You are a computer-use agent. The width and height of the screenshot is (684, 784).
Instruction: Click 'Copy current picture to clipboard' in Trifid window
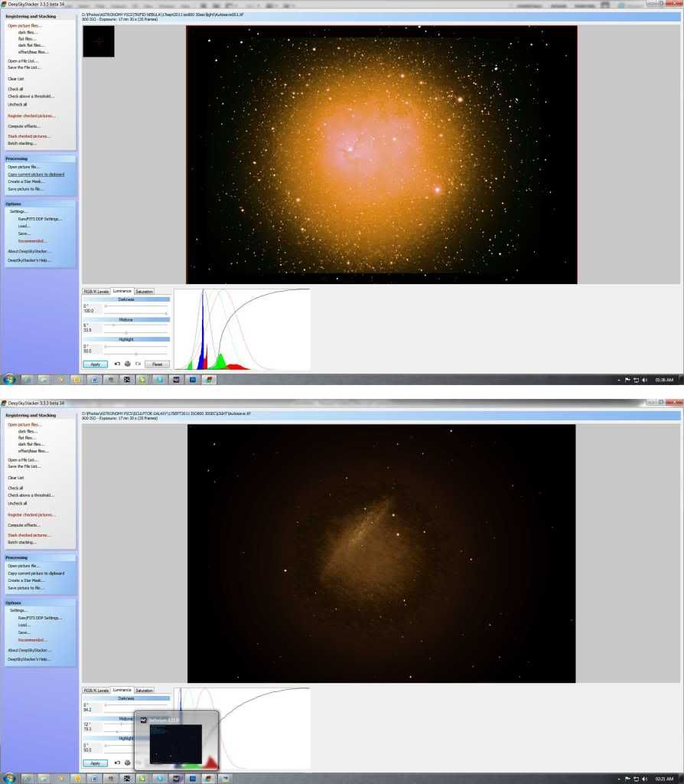pyautogui.click(x=36, y=175)
